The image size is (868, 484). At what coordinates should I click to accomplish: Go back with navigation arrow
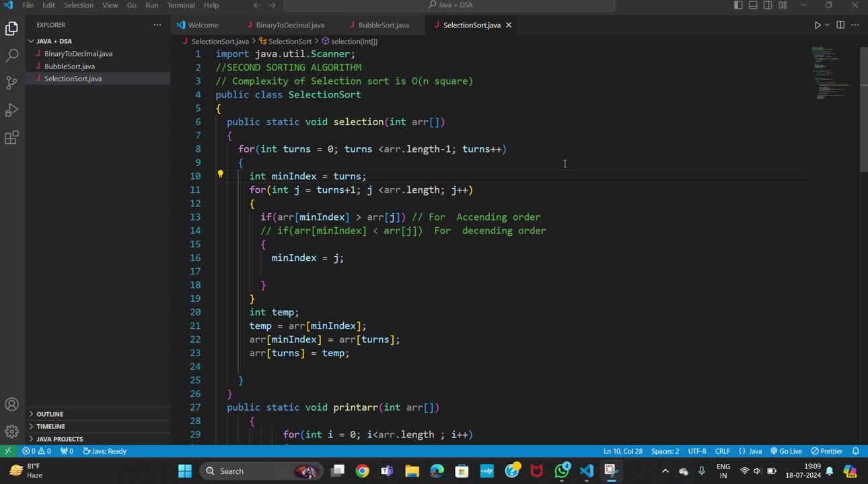(257, 5)
